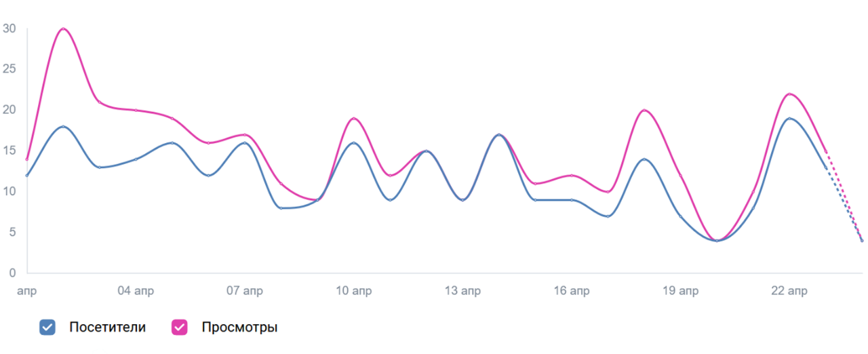Toggle the Посетители checkbox
The image size is (868, 354).
pyautogui.click(x=47, y=328)
